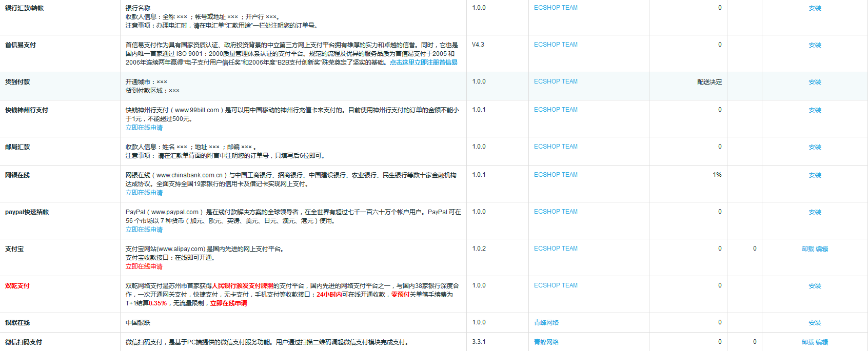Screen dimensions: 868x351
Task: Install the 邮局汇款 payment method
Action: coord(815,147)
